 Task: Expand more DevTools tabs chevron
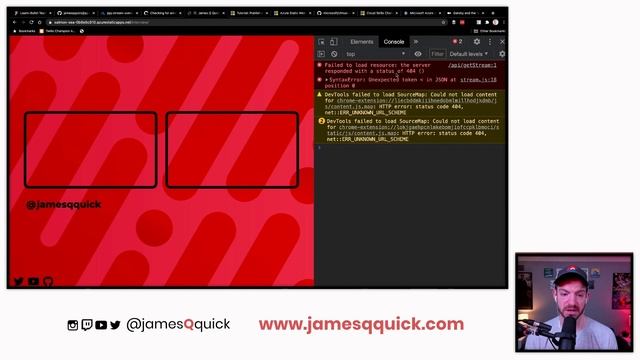pyautogui.click(x=416, y=42)
